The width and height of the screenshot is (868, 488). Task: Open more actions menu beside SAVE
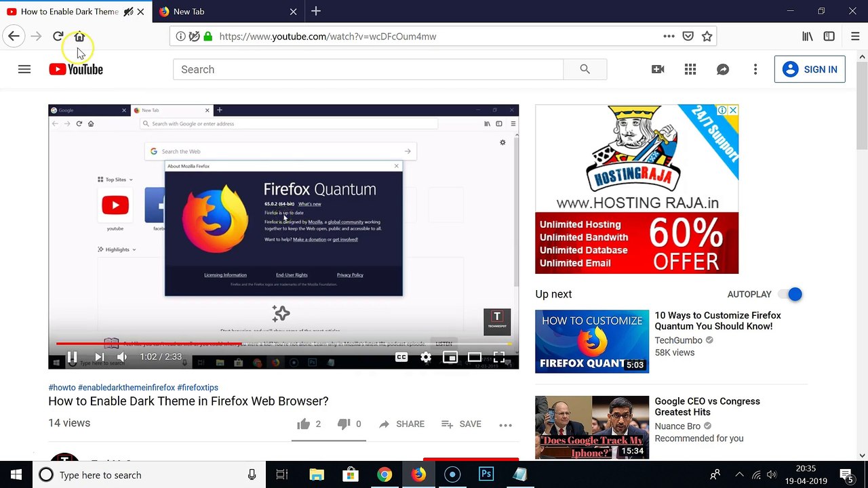tap(505, 425)
